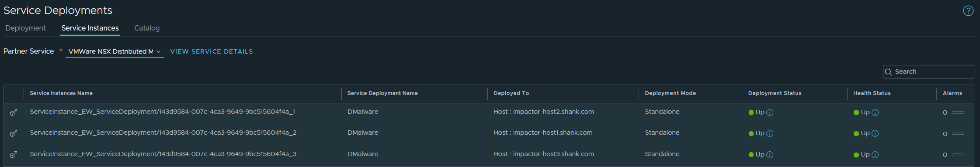Click DMalware in the impactor-host2 row
The width and height of the screenshot is (980, 167).
pos(363,112)
